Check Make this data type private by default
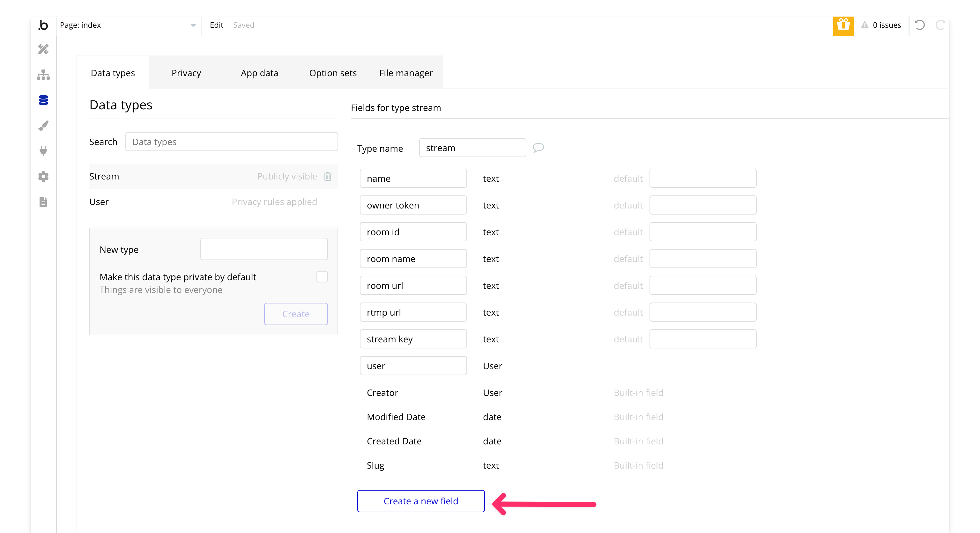 coord(322,277)
